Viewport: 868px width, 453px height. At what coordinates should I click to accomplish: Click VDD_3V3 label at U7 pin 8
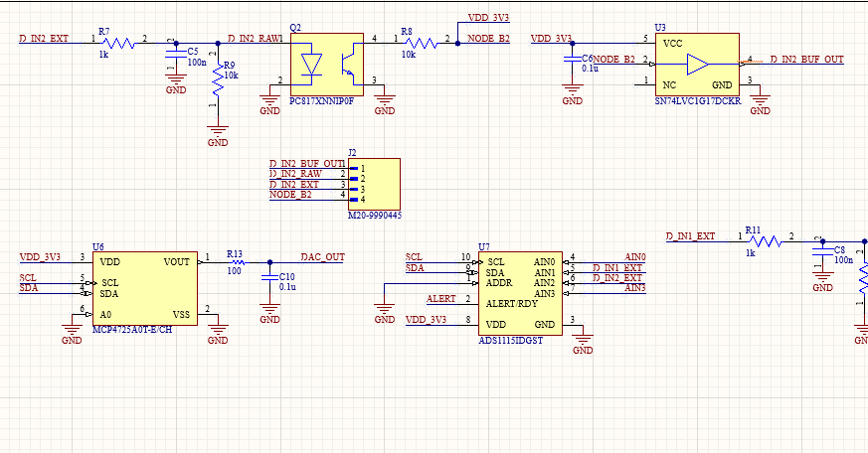click(427, 320)
